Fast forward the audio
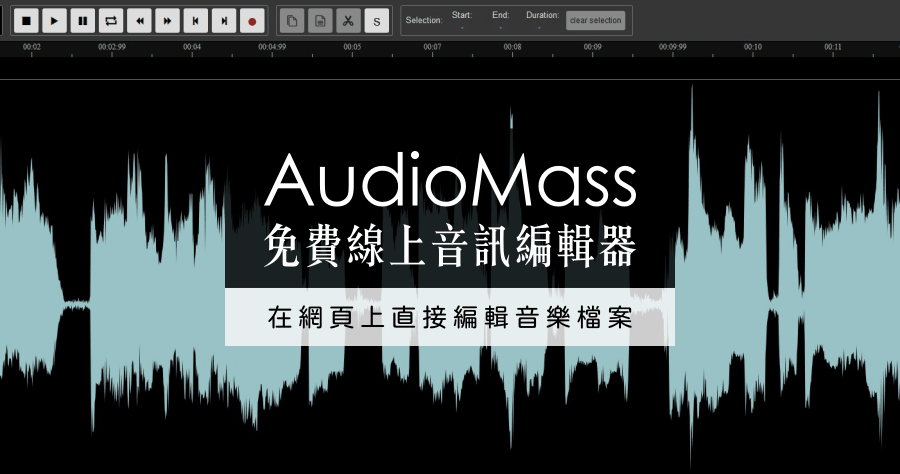The height and width of the screenshot is (474, 900). [x=168, y=21]
